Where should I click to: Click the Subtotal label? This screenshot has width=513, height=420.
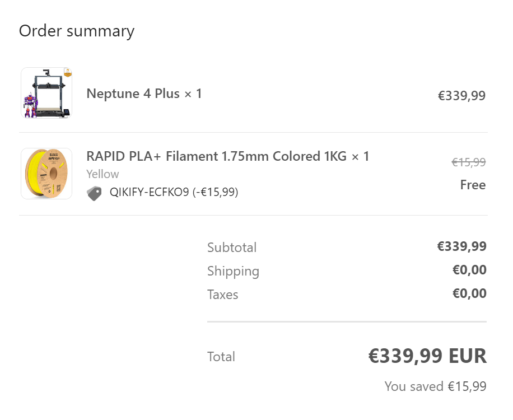(x=232, y=248)
